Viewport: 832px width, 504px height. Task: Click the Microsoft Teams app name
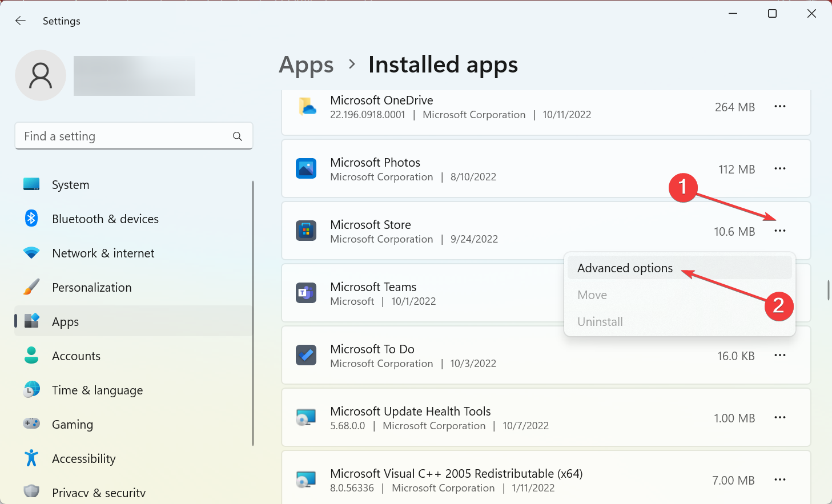[373, 287]
